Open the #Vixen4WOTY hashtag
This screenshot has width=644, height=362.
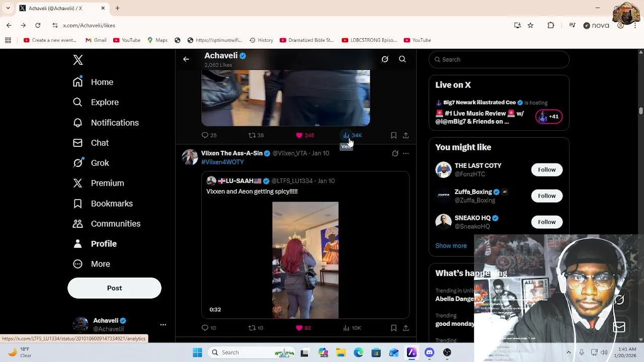[222, 162]
